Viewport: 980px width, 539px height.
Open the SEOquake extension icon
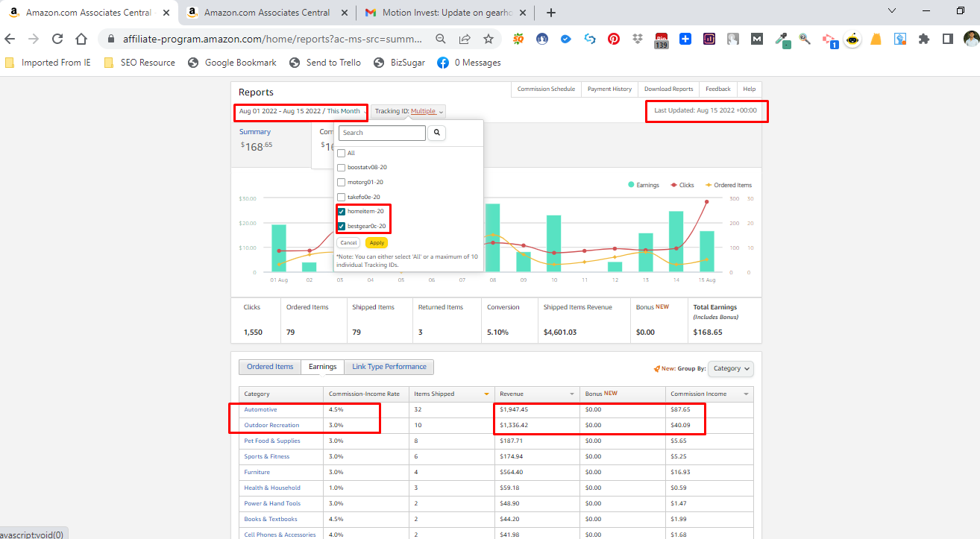tap(518, 39)
